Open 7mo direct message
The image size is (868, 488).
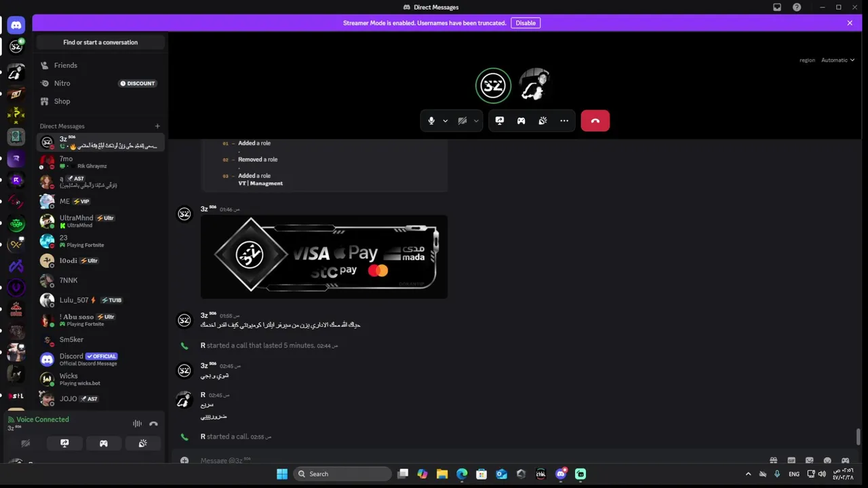[100, 162]
